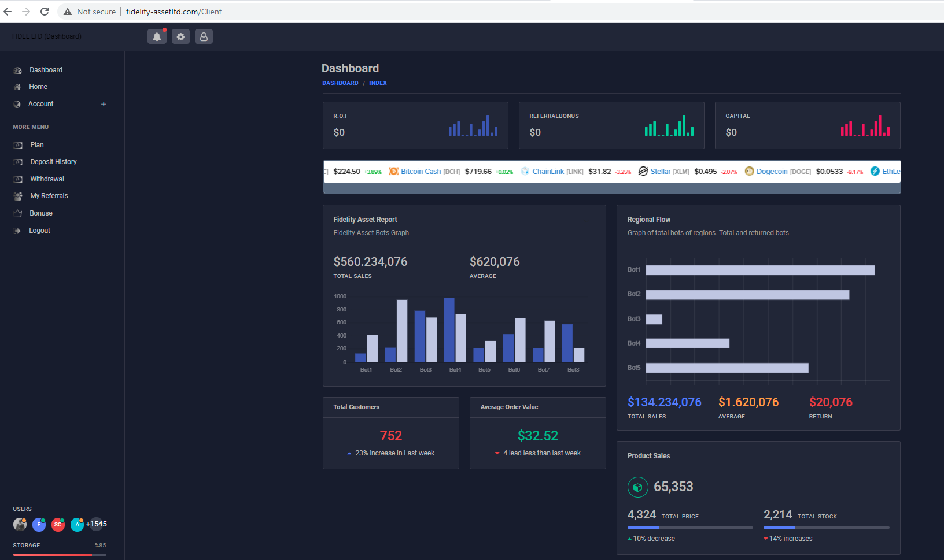Image resolution: width=944 pixels, height=560 pixels.
Task: Click the Bot1 bar in Regional Flow
Action: click(x=760, y=270)
